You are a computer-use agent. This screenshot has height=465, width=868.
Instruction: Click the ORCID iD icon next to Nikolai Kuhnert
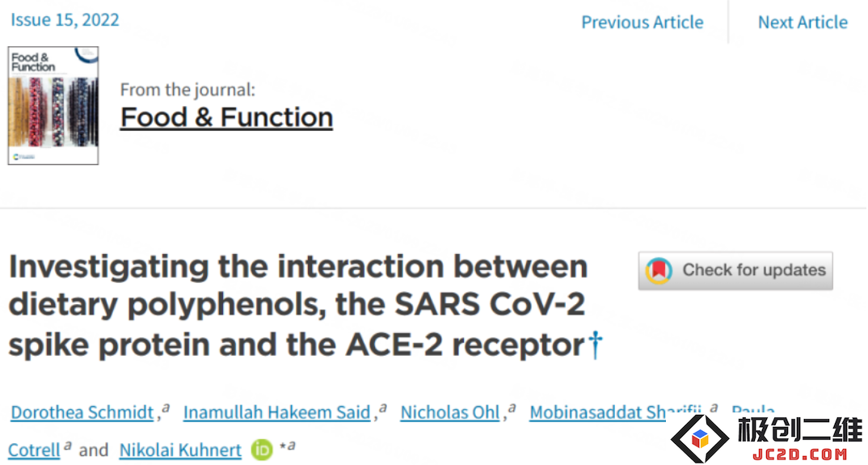point(262,450)
